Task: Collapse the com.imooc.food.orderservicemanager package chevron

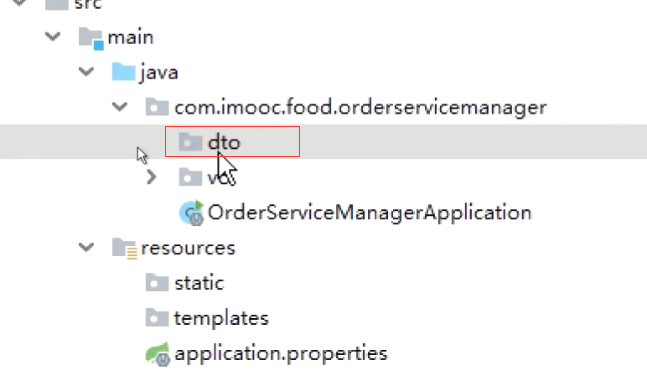Action: pos(120,107)
